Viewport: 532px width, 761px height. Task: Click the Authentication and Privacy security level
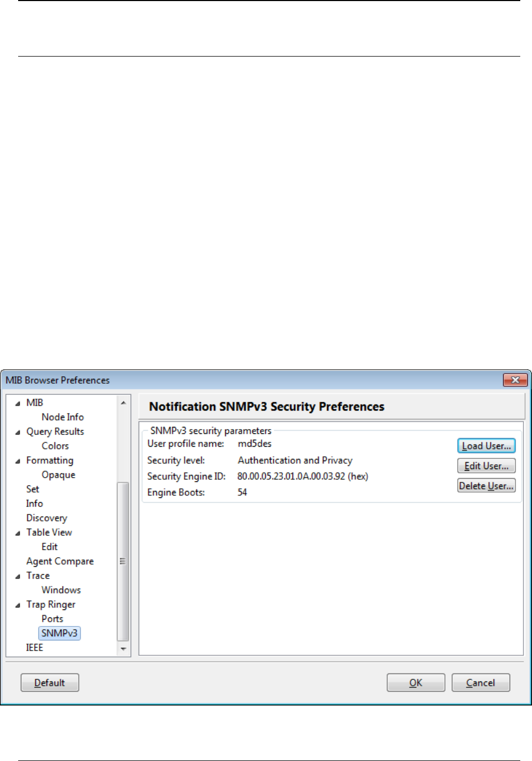coord(295,460)
